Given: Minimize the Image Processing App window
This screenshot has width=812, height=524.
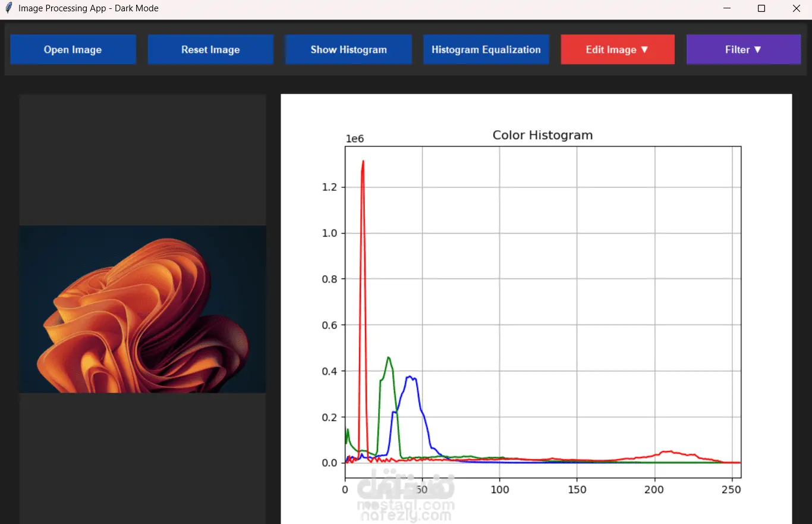Looking at the screenshot, I should (x=727, y=8).
